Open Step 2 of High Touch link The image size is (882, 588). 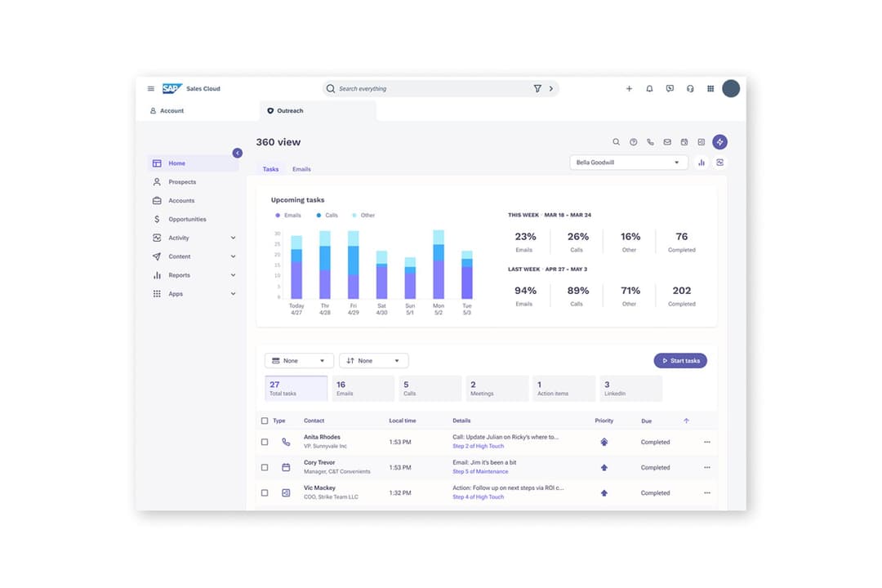(x=478, y=446)
